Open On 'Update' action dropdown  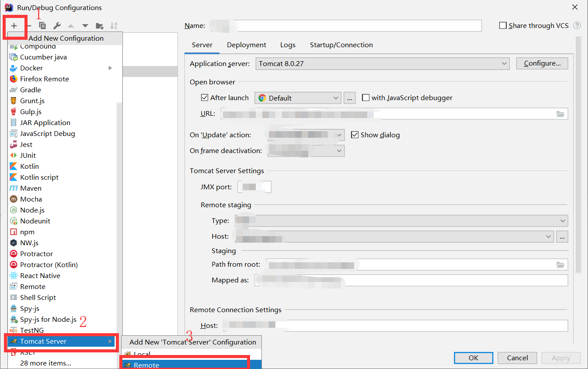306,135
